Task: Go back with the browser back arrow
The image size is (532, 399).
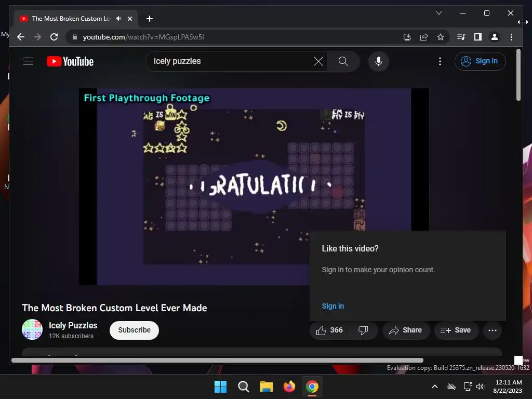Action: click(x=21, y=37)
